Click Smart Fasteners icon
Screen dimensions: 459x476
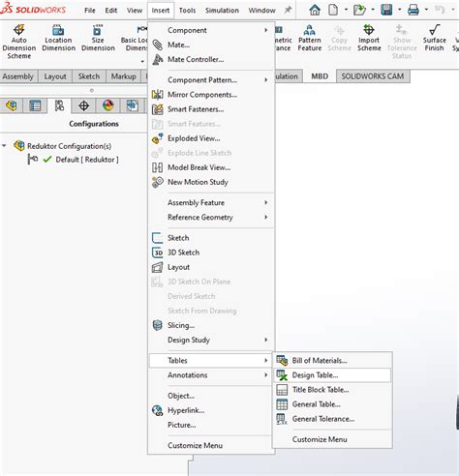(x=158, y=109)
